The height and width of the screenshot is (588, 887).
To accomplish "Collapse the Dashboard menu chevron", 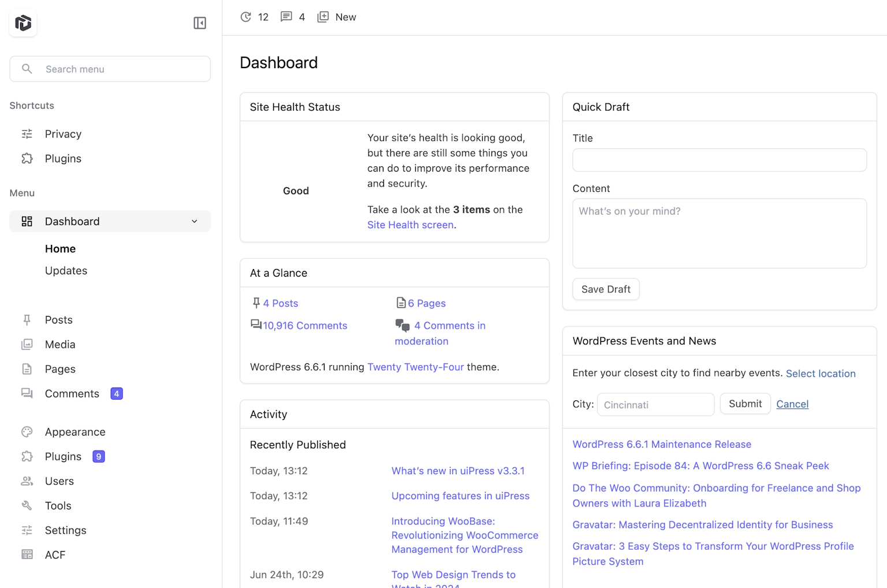I will click(x=195, y=221).
